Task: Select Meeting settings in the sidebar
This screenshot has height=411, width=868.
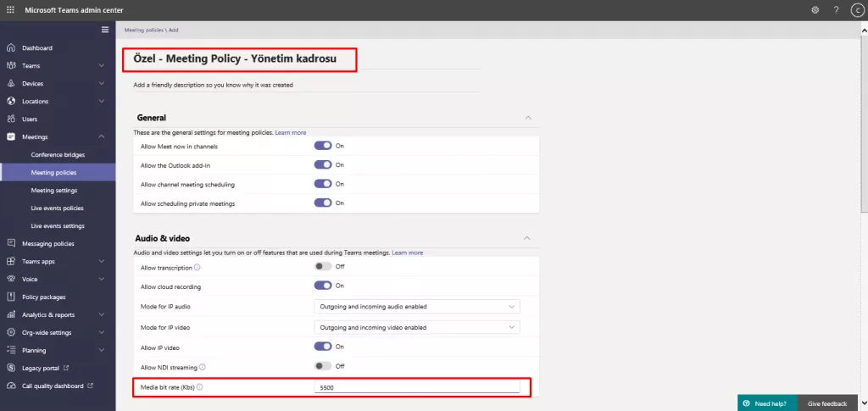Action: [54, 191]
